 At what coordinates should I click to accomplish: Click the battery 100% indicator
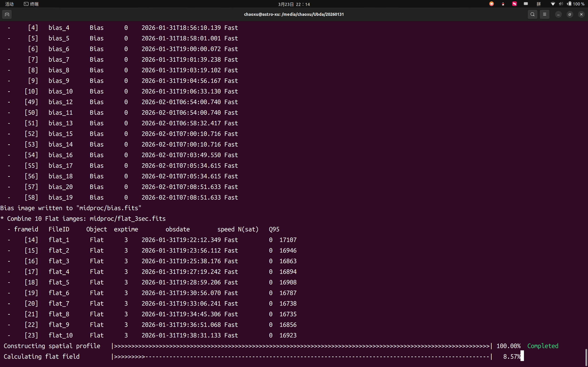(x=576, y=4)
